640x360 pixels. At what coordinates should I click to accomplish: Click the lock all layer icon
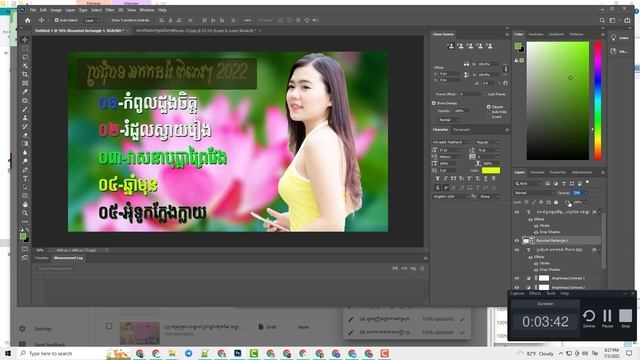point(556,202)
